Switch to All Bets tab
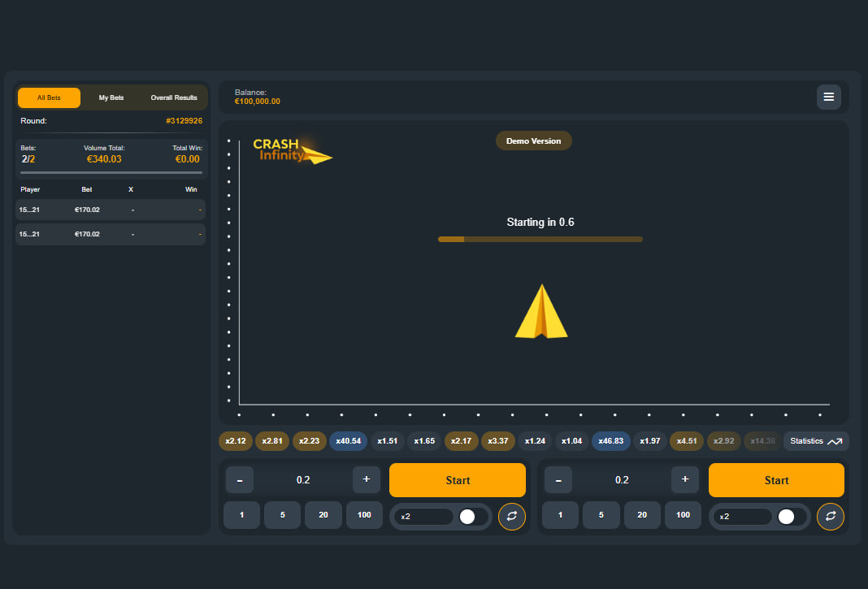868x589 pixels. (49, 98)
